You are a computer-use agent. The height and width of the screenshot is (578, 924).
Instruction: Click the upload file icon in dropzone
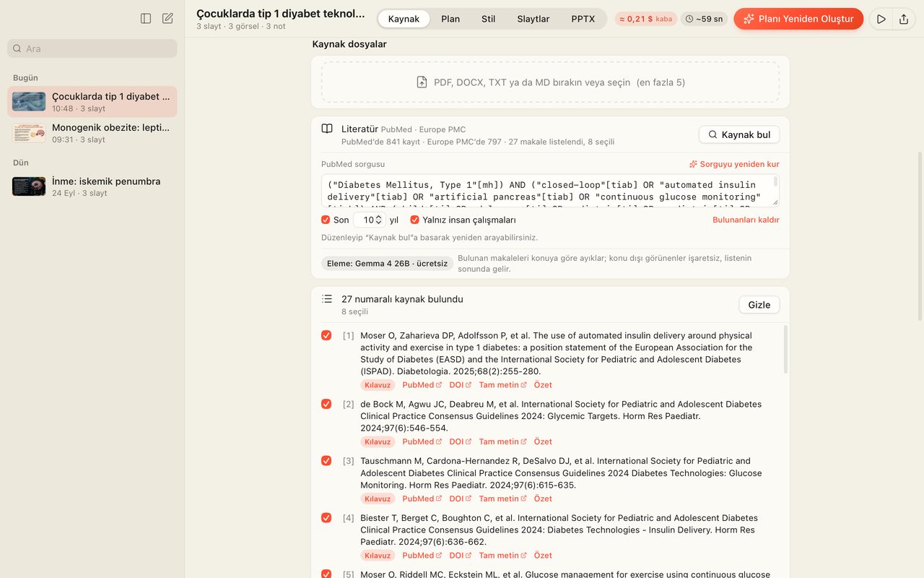pyautogui.click(x=422, y=82)
